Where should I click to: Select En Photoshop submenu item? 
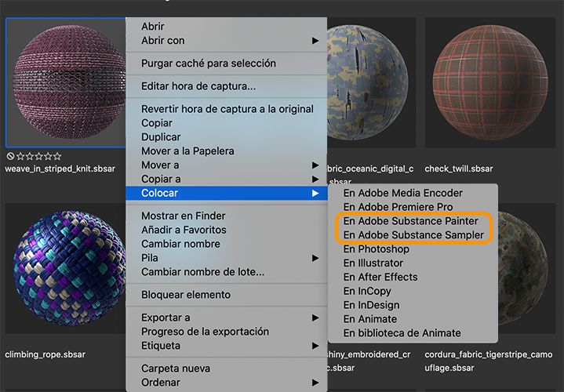[413, 249]
